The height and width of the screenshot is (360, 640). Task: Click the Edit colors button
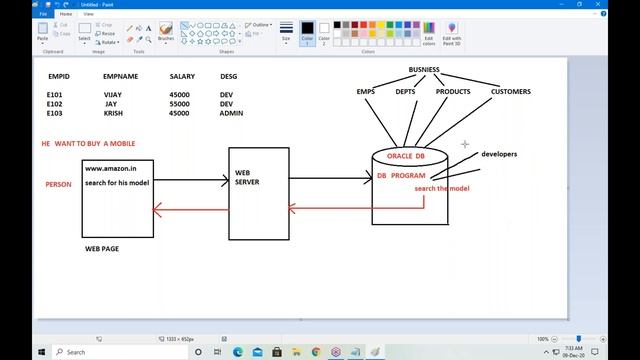[x=429, y=34]
